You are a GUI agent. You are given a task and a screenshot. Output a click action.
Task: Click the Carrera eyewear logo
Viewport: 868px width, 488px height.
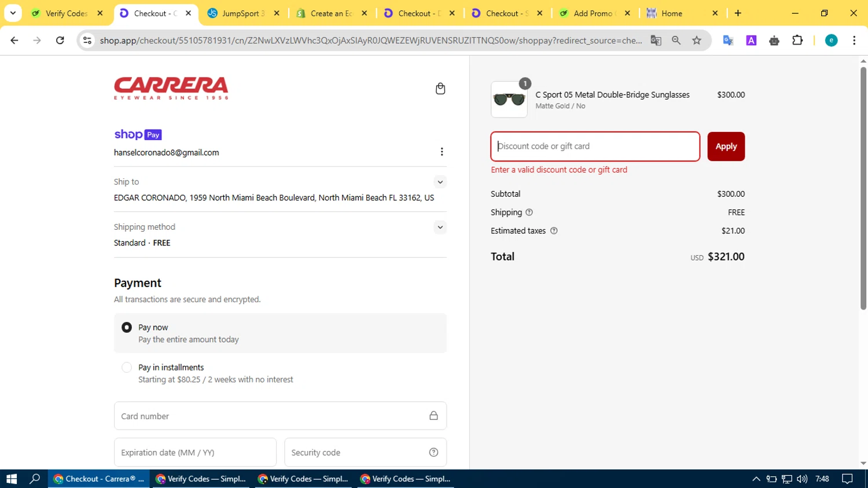tap(171, 89)
